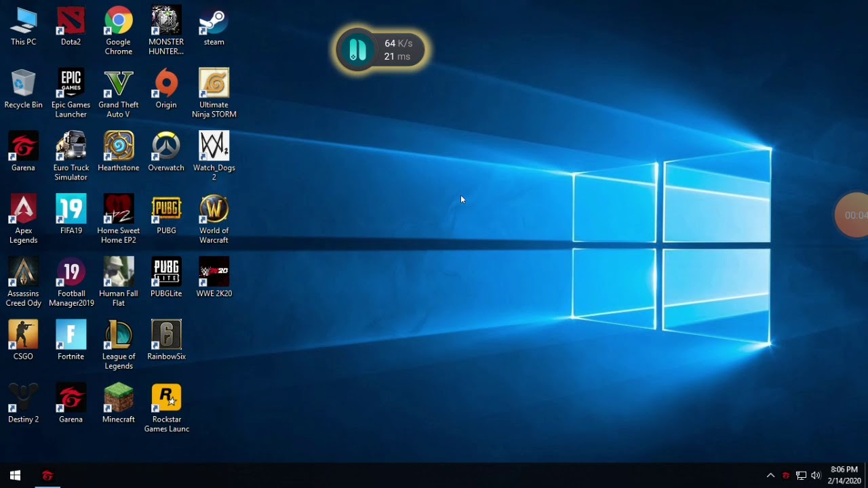Image resolution: width=868 pixels, height=488 pixels.
Task: Select the Epic Games Launcher icon
Action: (x=71, y=94)
